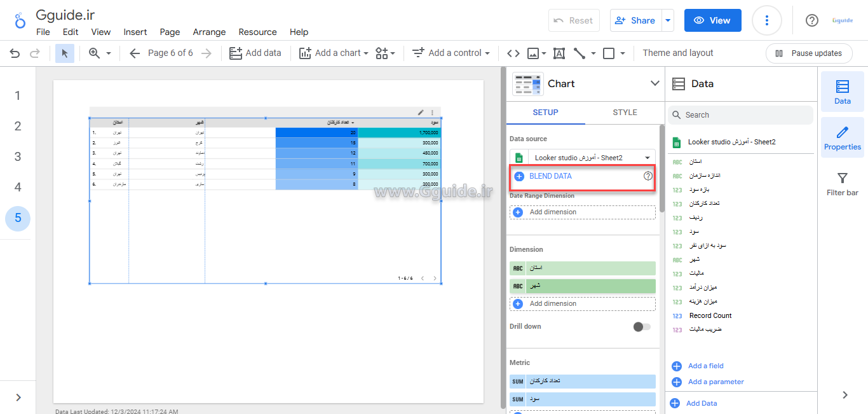Open the Share dropdown arrow

pyautogui.click(x=668, y=20)
